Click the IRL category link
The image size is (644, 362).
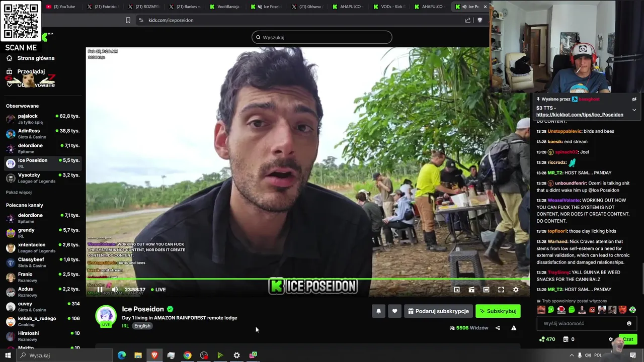point(125,326)
